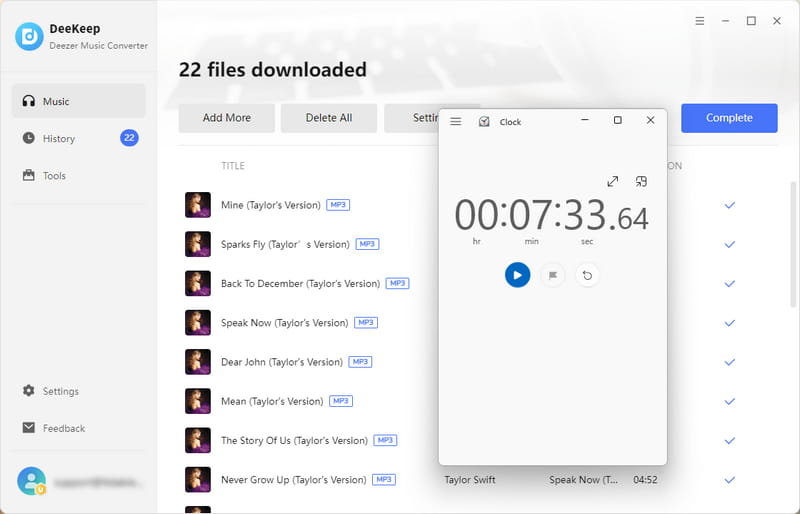
Task: Open Clock navigation hamburger menu
Action: point(456,121)
